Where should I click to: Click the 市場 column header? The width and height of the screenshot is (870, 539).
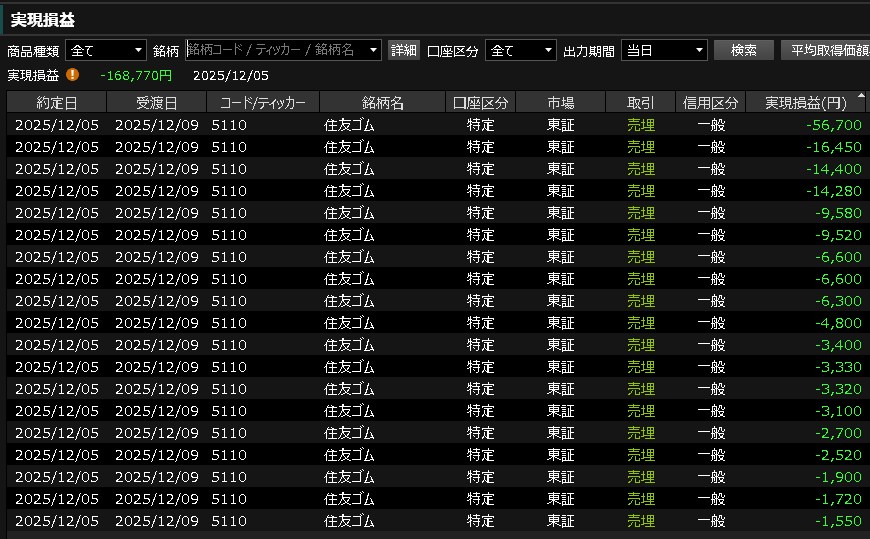[560, 103]
